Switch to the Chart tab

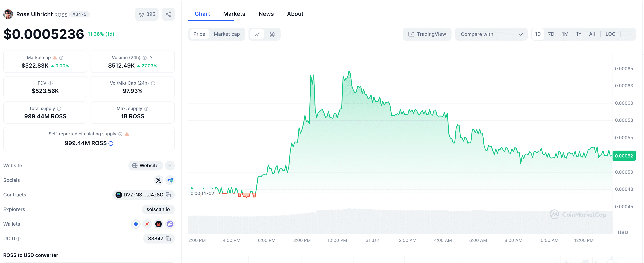(202, 14)
